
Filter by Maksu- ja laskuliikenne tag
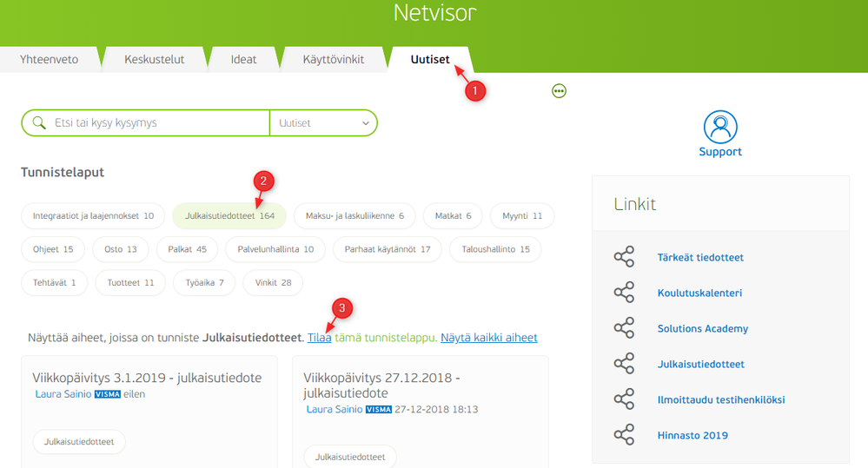(354, 215)
